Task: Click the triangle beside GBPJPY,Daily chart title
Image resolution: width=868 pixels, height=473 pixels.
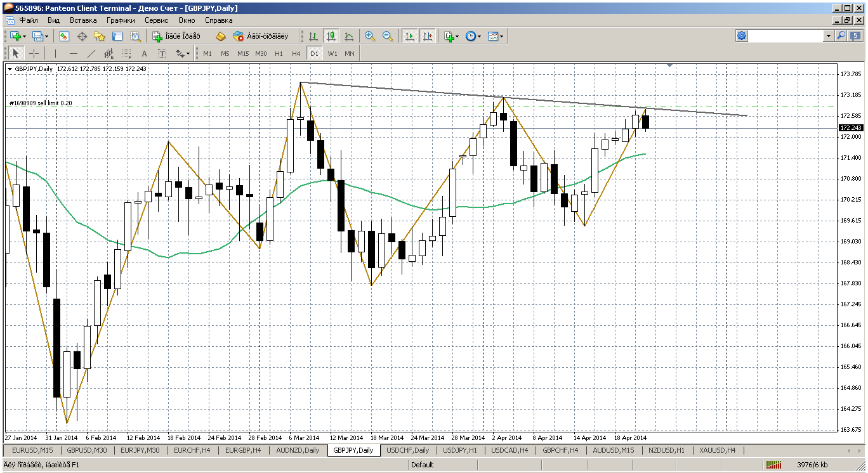Action: (x=10, y=68)
